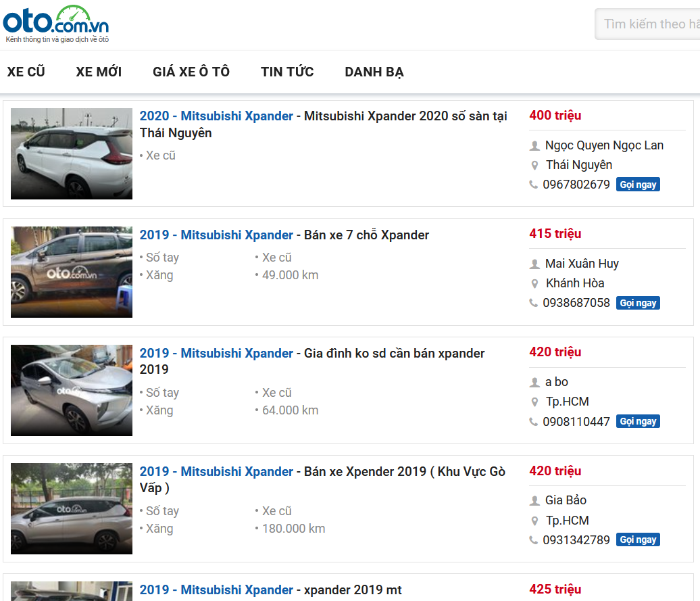Click the 64.000 km mileage value
Image resolution: width=700 pixels, height=601 pixels.
click(290, 410)
